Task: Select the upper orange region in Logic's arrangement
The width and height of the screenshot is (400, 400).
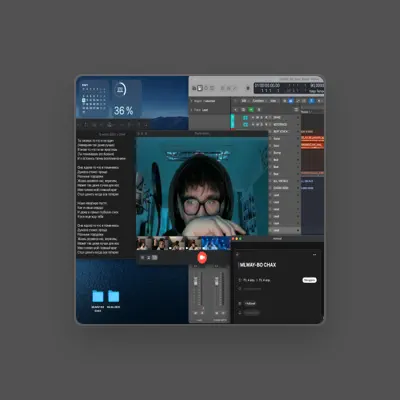Action: (312, 137)
